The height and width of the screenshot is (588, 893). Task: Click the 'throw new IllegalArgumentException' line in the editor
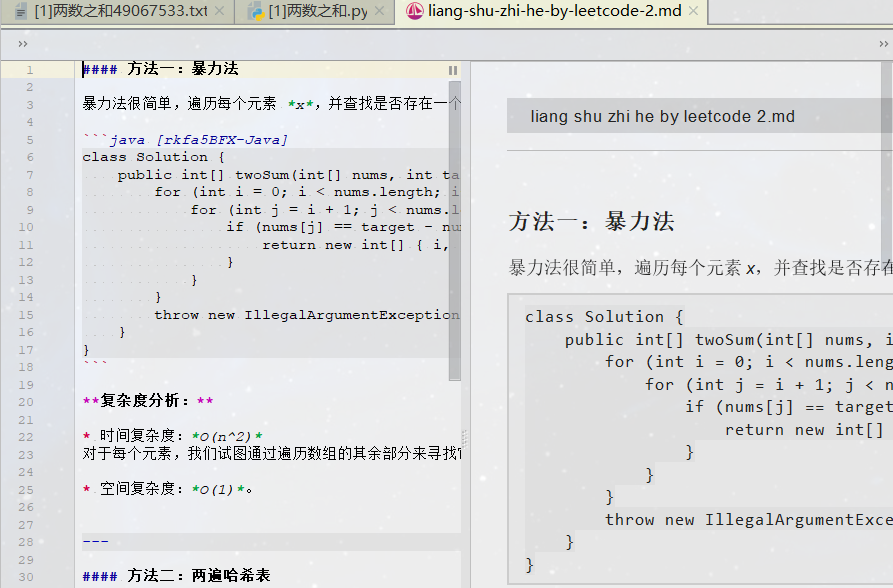[x=306, y=315]
